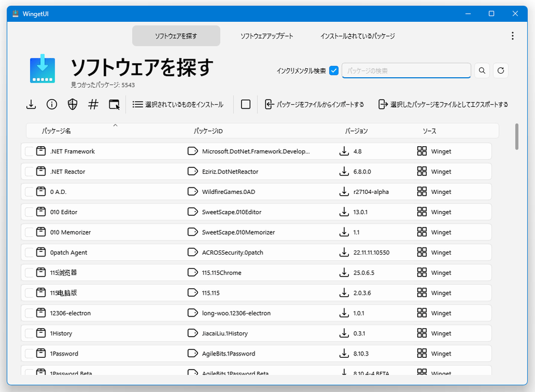The width and height of the screenshot is (535, 392).
Task: Check the 0patch Agent package checkbox
Action: click(29, 252)
